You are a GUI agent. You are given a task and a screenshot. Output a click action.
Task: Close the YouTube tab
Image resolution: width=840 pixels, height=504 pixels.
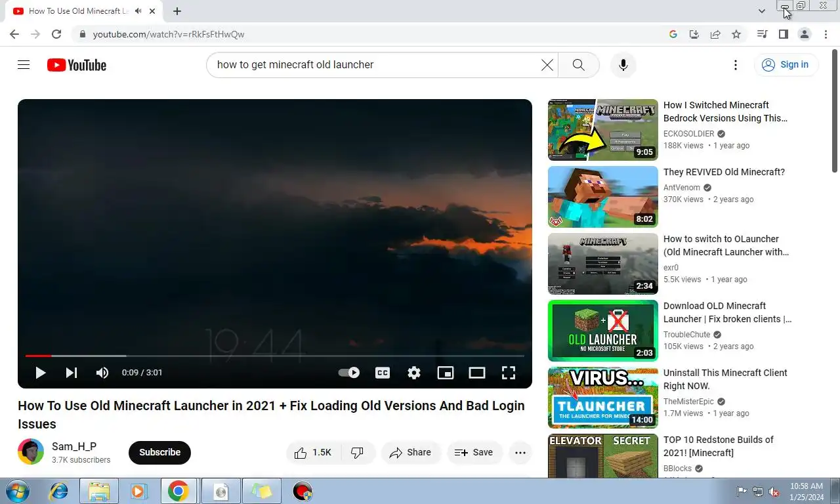(153, 11)
